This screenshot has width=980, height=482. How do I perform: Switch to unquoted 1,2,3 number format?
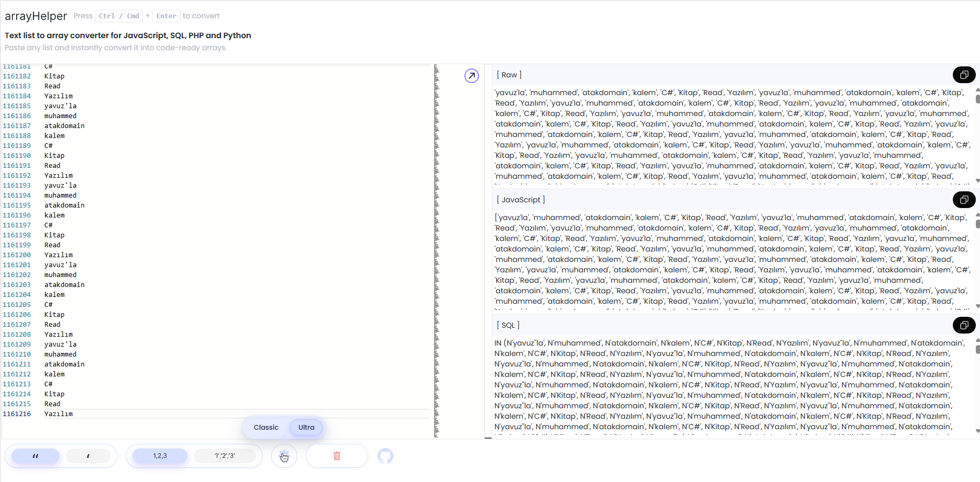160,456
